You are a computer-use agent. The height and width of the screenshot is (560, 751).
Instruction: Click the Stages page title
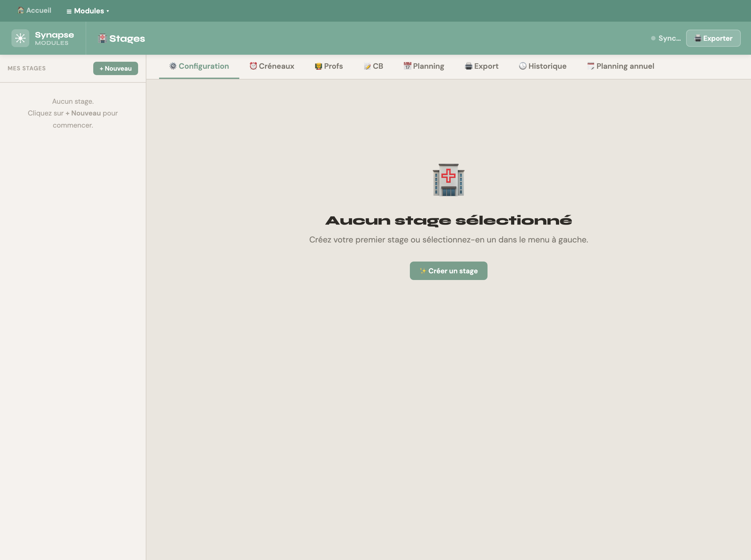(x=127, y=38)
